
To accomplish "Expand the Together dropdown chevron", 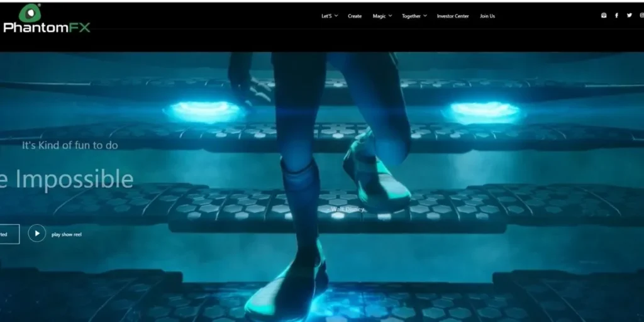I will (x=425, y=16).
